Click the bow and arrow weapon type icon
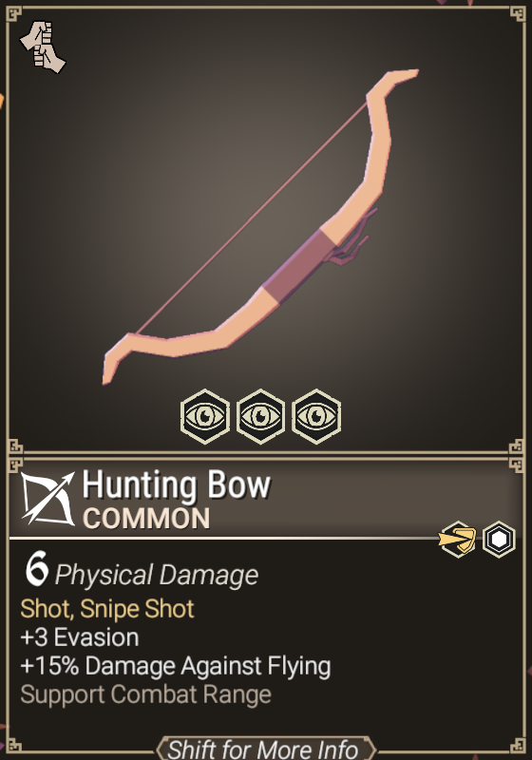532x760 pixels. pos(47,498)
